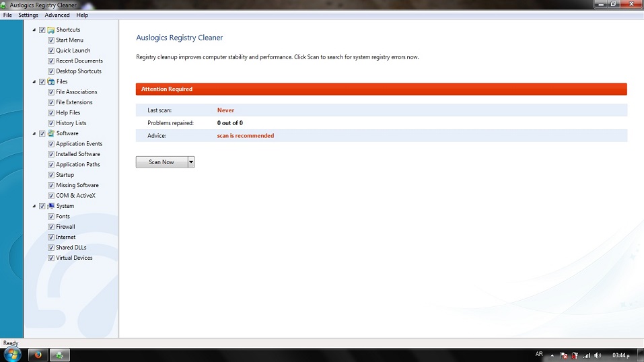
Task: Click the power tray icon
Action: pos(575,355)
